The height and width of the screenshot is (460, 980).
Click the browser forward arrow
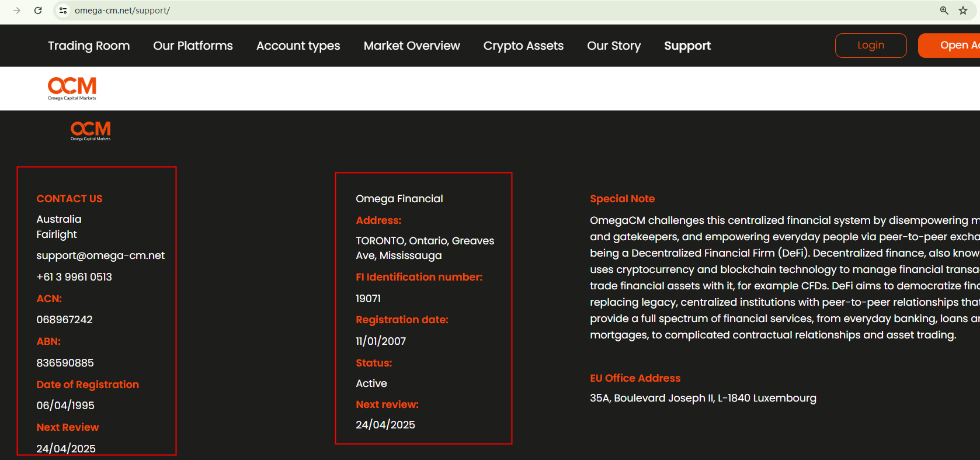(x=17, y=11)
